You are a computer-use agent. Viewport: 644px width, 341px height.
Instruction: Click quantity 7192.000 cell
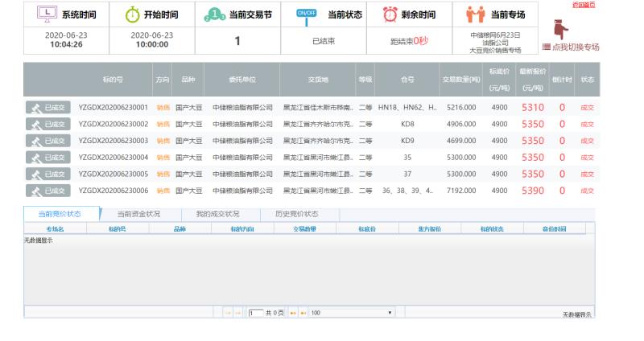(461, 191)
